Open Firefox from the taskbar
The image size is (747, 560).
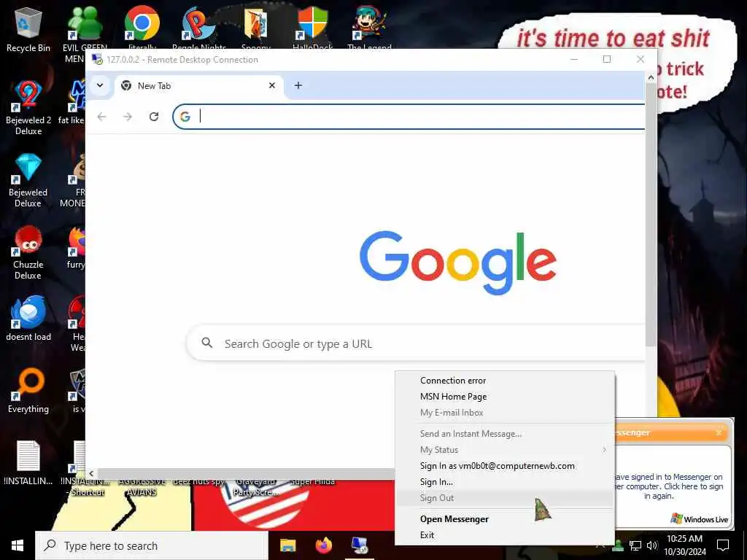pos(324,545)
